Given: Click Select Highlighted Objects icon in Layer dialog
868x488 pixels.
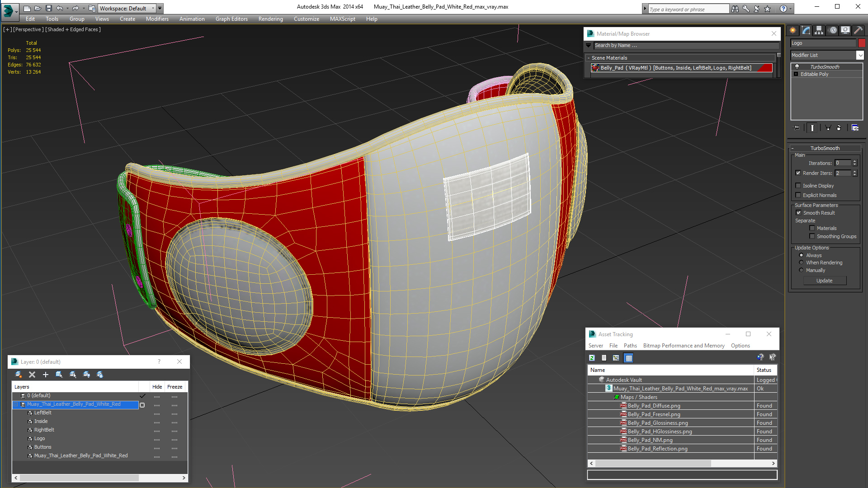Looking at the screenshot, I should pos(59,375).
